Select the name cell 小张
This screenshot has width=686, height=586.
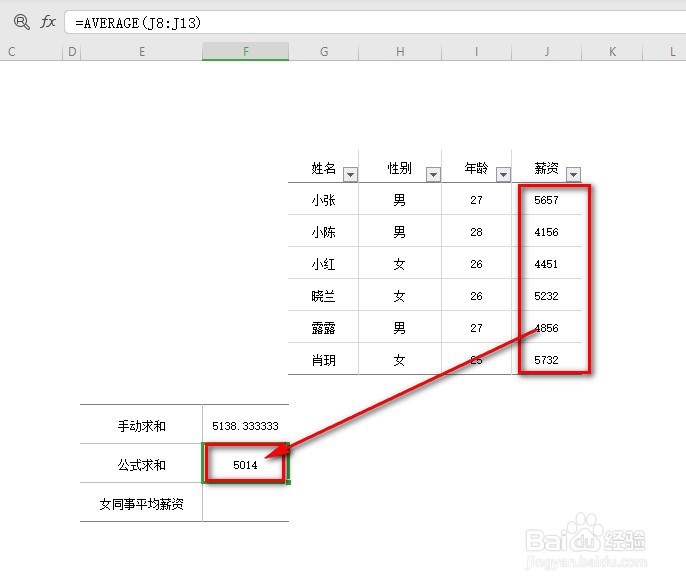[323, 200]
